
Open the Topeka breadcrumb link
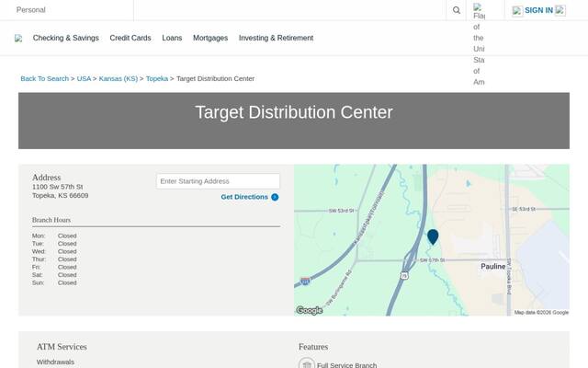click(157, 78)
